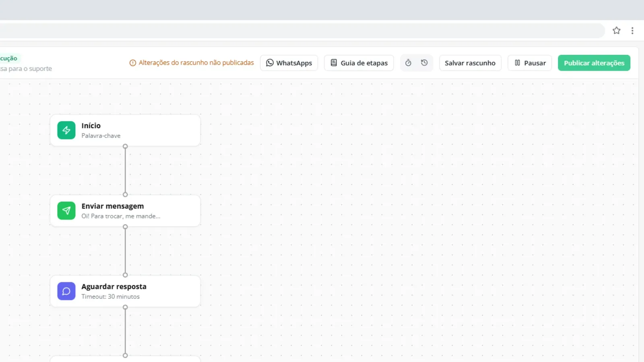Click the unpublished draft changes warning

coord(192,63)
